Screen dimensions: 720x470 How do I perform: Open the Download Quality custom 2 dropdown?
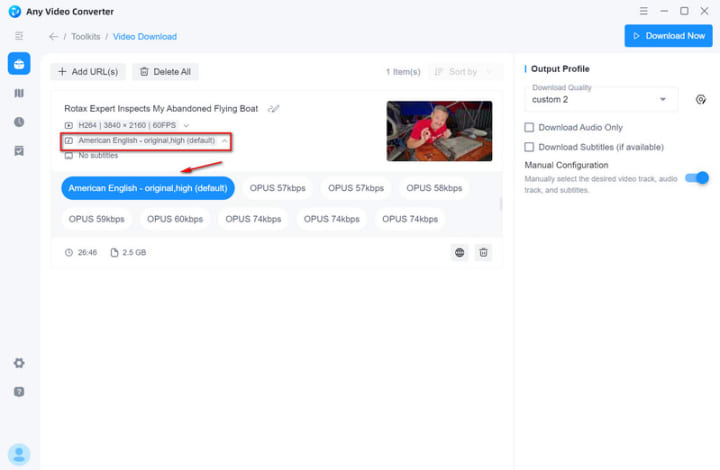(601, 99)
